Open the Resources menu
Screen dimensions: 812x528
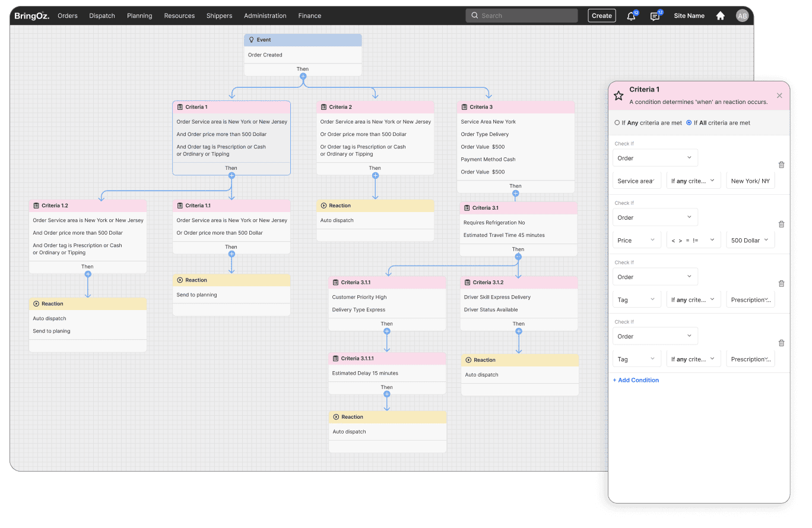(179, 16)
